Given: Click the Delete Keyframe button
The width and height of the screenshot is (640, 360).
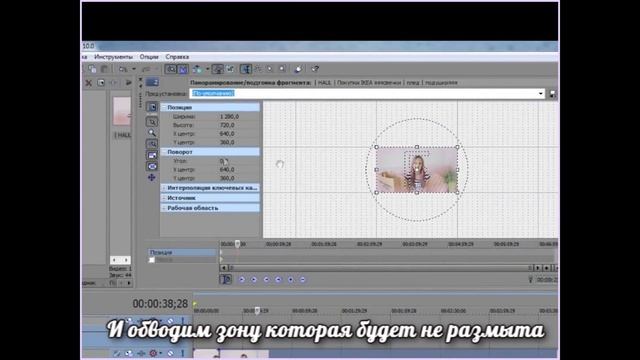Looking at the screenshot, I should click(x=302, y=280).
